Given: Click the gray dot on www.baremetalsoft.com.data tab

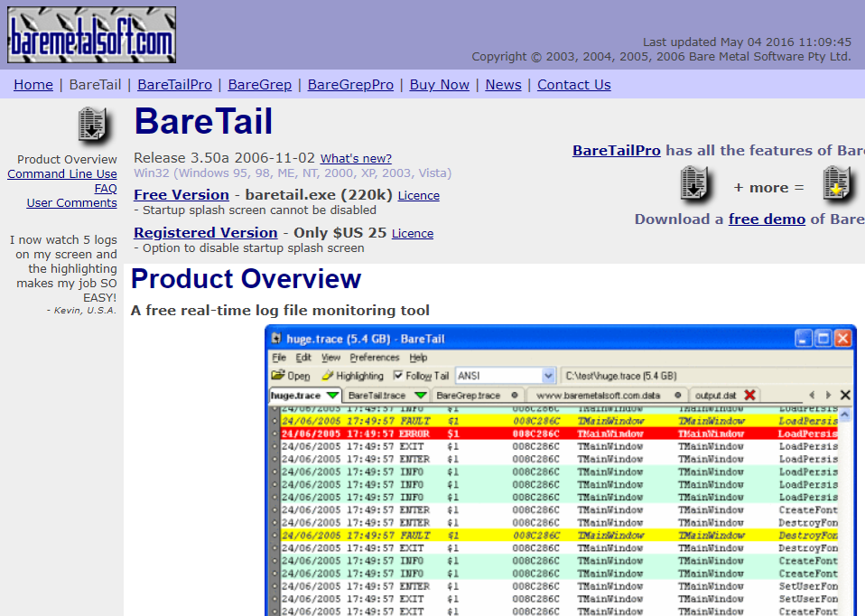Looking at the screenshot, I should 677,396.
